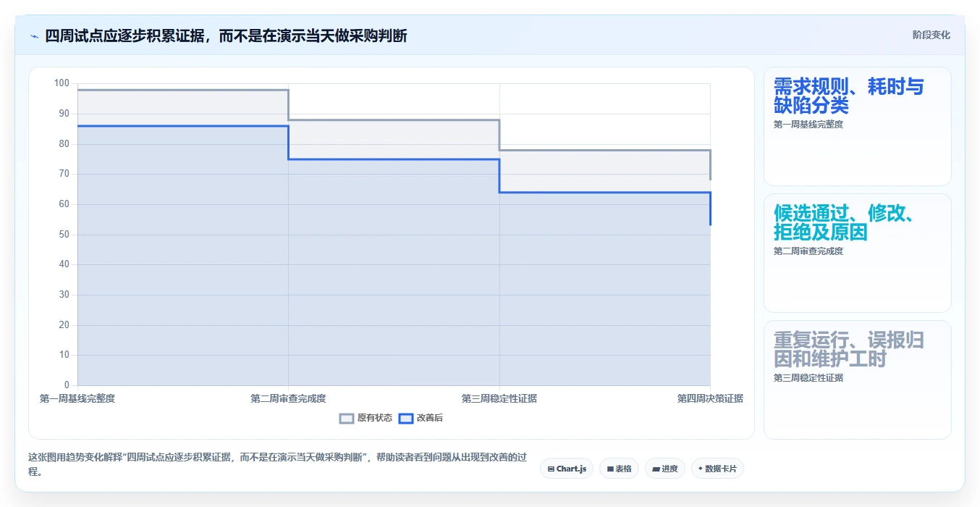Screen dimensions: 980x507
Task: Click the y-axis value 100
Action: pyautogui.click(x=62, y=83)
